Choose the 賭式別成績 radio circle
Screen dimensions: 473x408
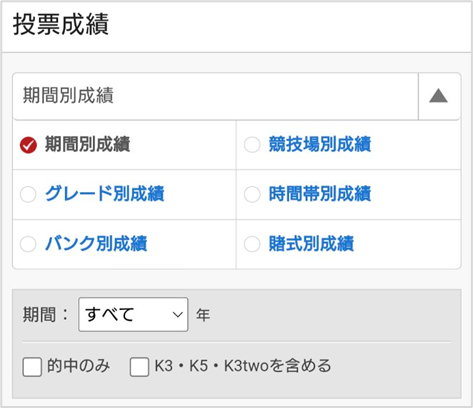pyautogui.click(x=252, y=244)
